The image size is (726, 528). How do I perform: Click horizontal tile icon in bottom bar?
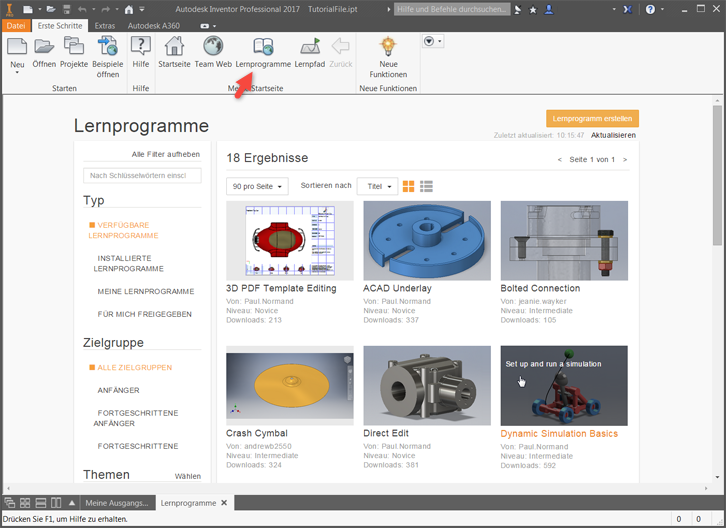41,503
